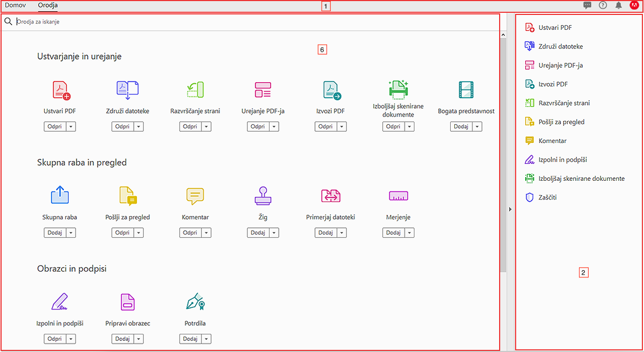Expand the dropdown arrow under Skupna raba

(71, 233)
